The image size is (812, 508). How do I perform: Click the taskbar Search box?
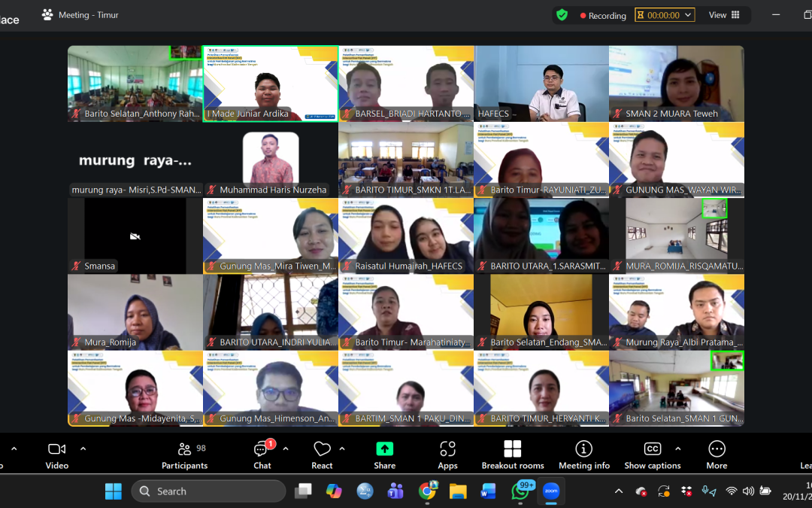209,491
